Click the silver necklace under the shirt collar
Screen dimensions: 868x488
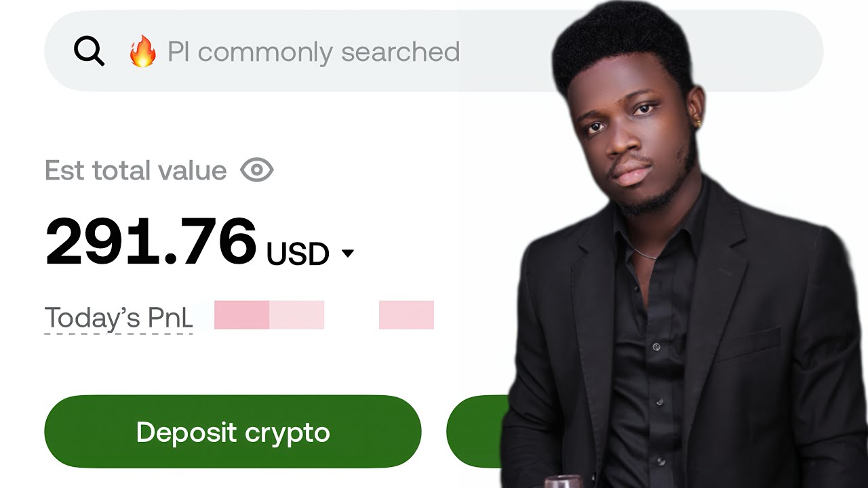click(x=645, y=256)
